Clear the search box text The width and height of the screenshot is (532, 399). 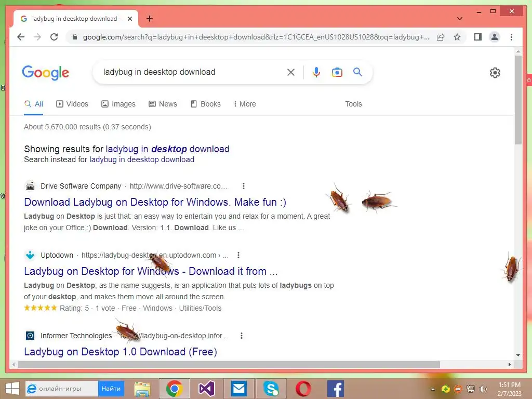coord(291,72)
